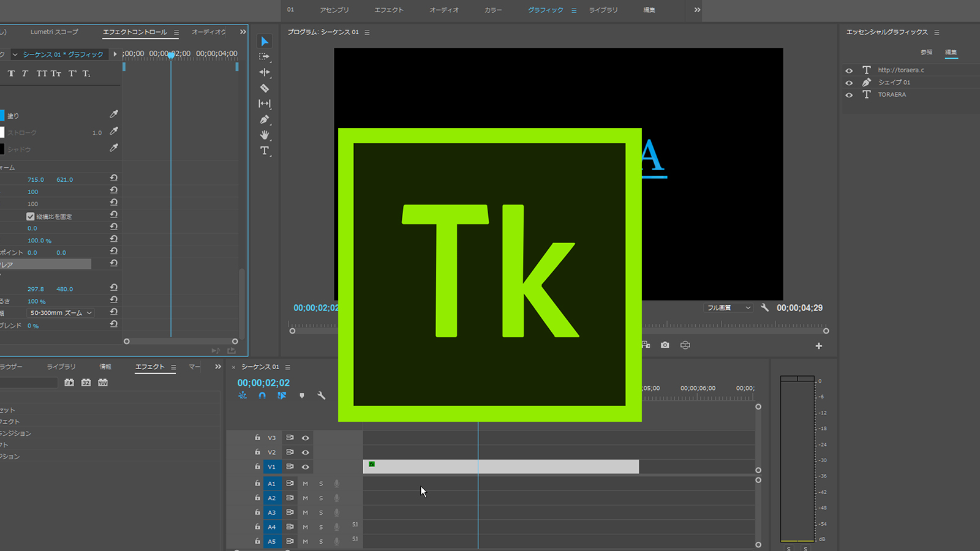Image resolution: width=980 pixels, height=551 pixels.
Task: Open Essential Graphics panel menu
Action: [937, 32]
